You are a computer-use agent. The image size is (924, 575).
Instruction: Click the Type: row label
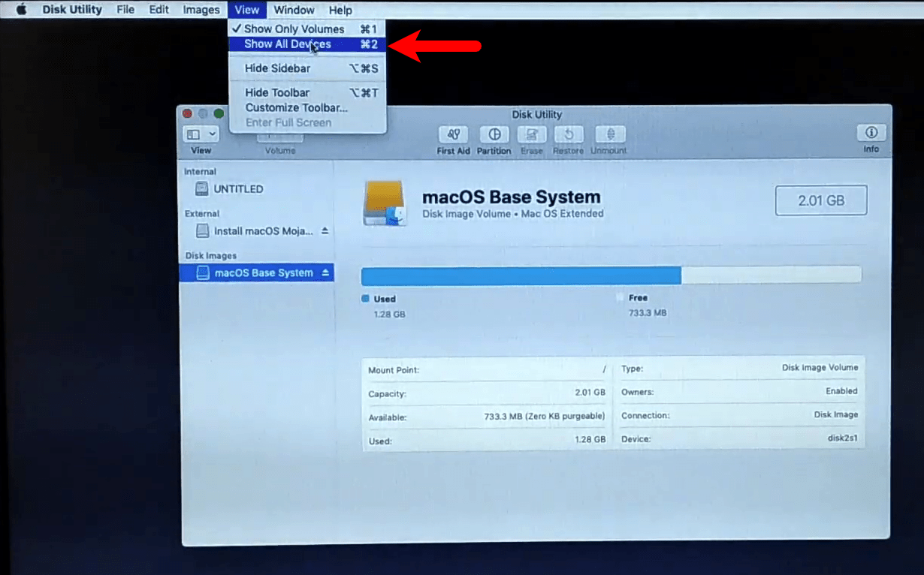coord(633,369)
